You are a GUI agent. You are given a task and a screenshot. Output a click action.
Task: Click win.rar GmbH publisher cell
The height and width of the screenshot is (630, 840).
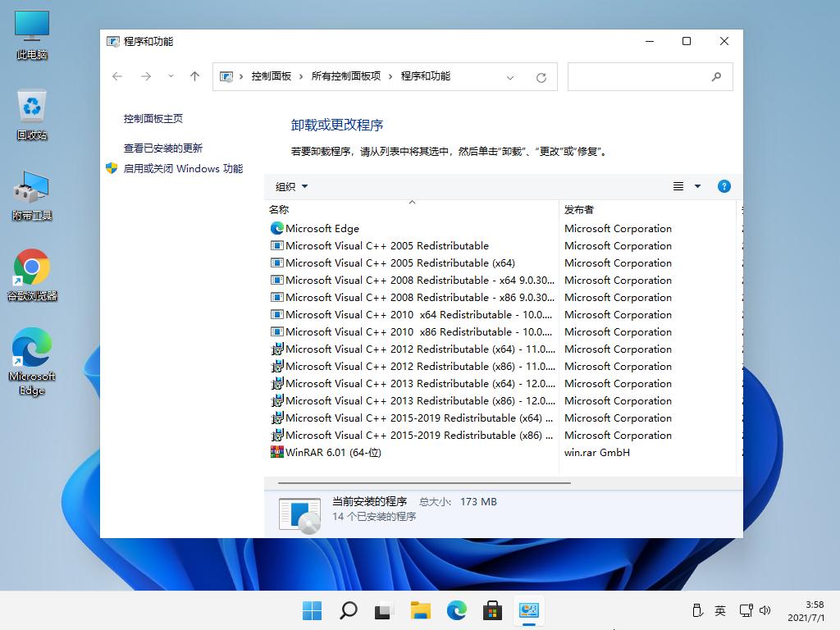(x=597, y=452)
